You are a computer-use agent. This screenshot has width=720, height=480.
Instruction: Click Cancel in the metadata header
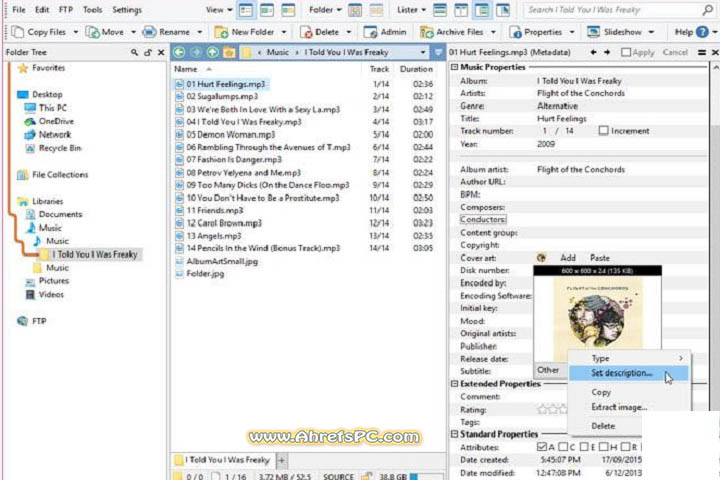point(675,52)
